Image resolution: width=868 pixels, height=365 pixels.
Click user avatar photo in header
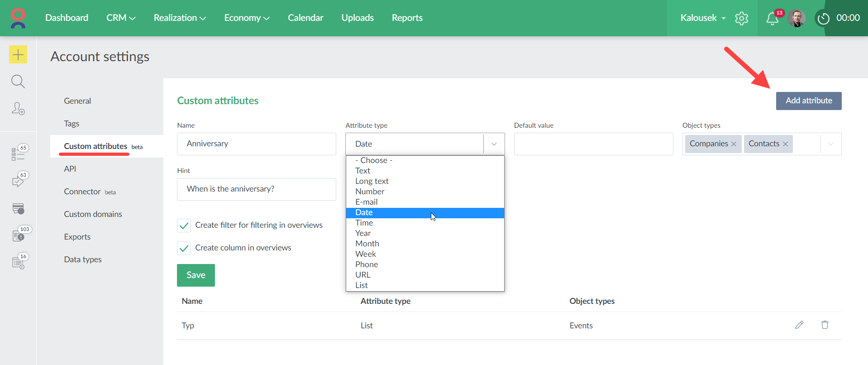796,19
